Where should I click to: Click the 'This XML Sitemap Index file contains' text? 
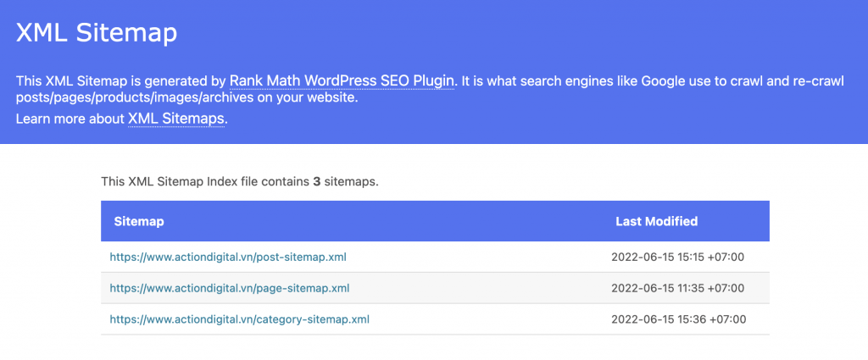(x=205, y=181)
